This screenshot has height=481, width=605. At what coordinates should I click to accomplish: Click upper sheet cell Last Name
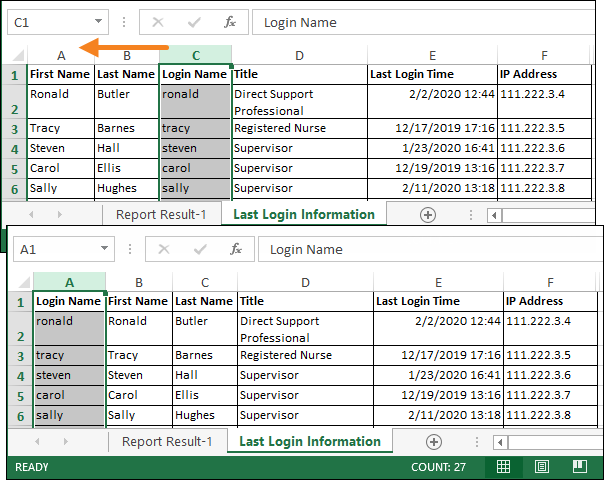(x=127, y=74)
